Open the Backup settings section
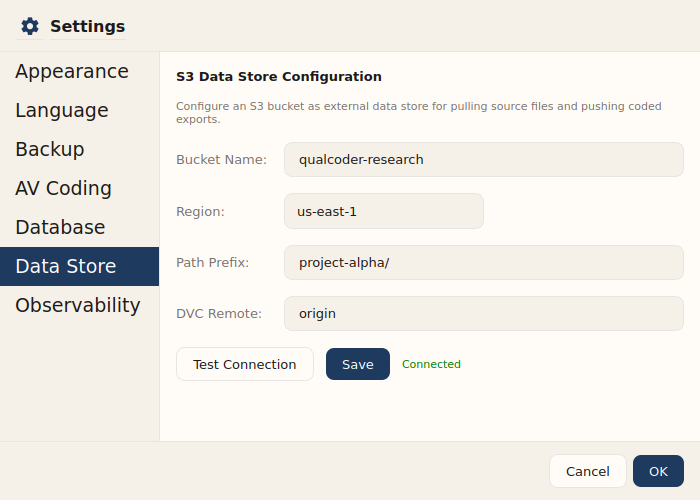The width and height of the screenshot is (700, 500). pos(79,149)
